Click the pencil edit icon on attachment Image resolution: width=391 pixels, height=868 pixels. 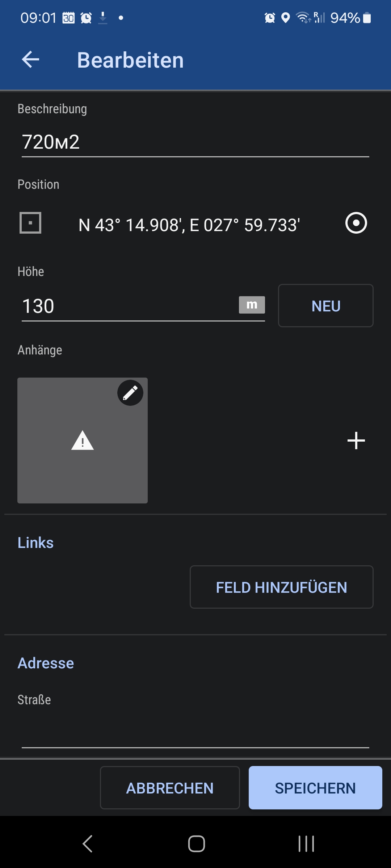(x=130, y=393)
